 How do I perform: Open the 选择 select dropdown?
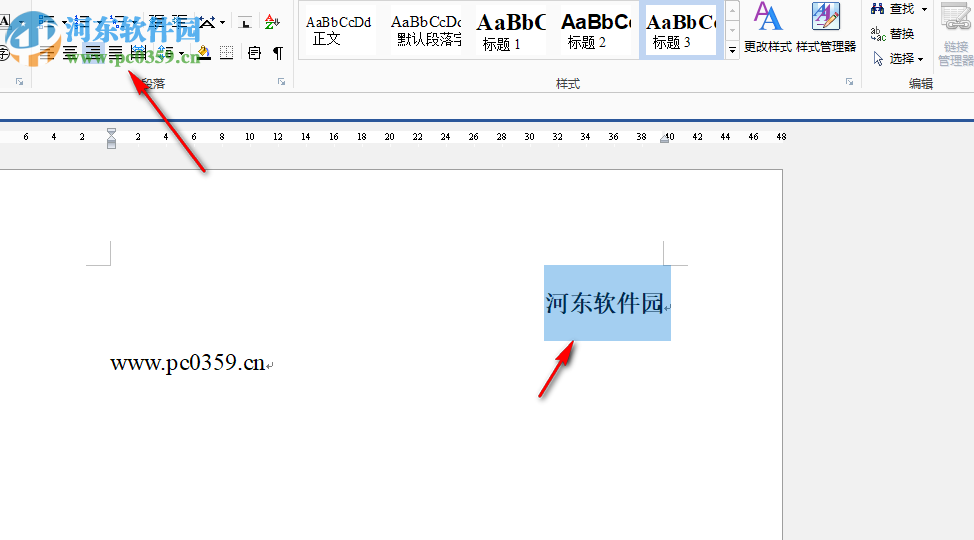pos(898,58)
